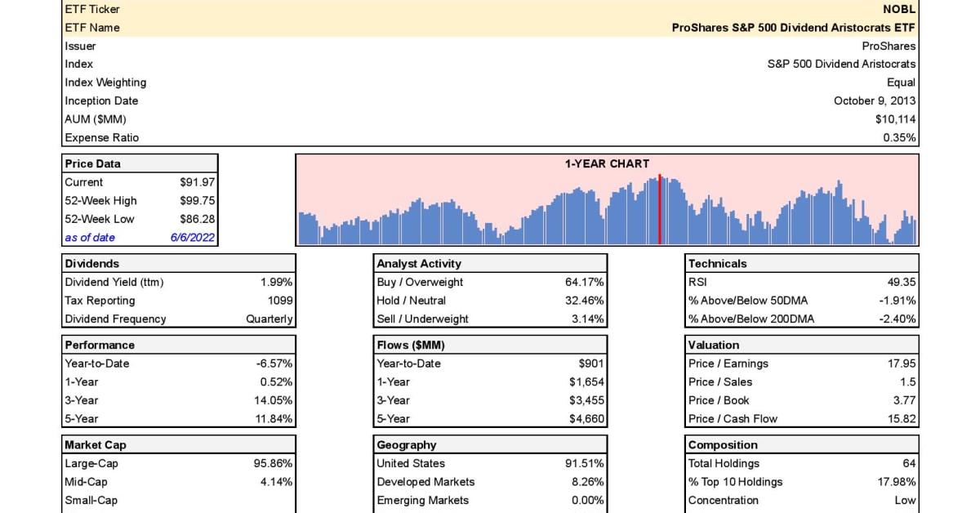
Task: Select the Concentration value Low
Action: point(905,500)
